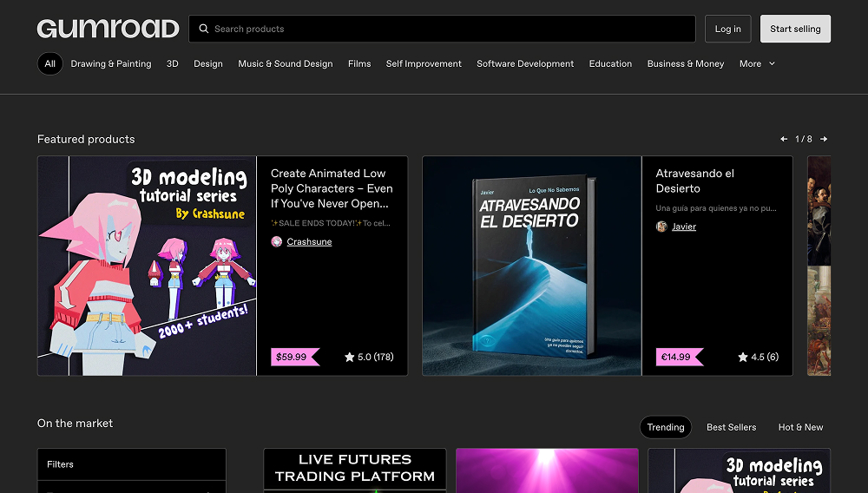This screenshot has height=493, width=868.
Task: Switch to the Best Sellers tab
Action: (731, 427)
